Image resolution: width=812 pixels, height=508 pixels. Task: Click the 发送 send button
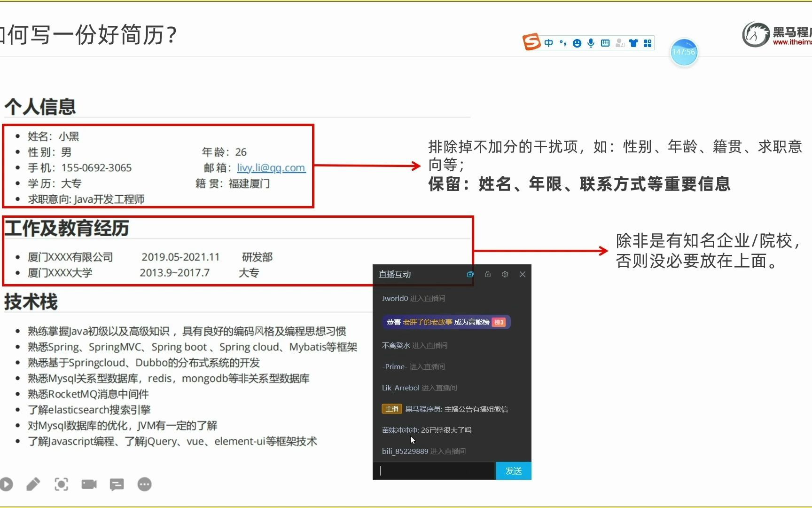(514, 471)
